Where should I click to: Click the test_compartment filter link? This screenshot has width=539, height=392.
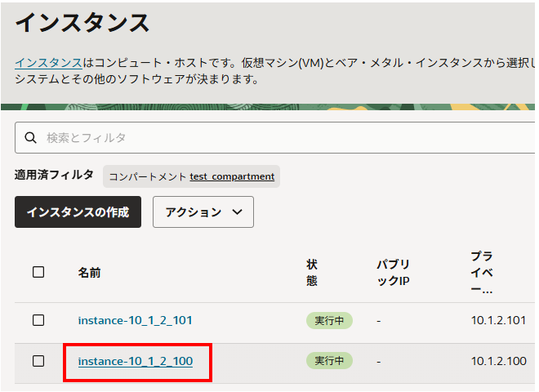coord(232,176)
